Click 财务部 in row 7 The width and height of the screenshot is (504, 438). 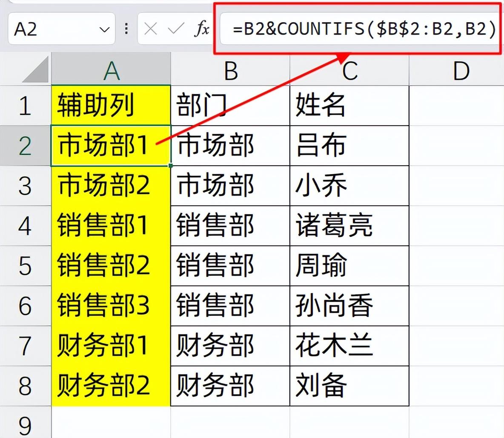click(x=230, y=346)
